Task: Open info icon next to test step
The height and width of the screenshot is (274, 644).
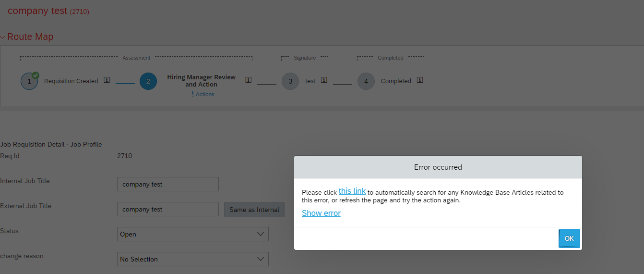Action: tap(324, 80)
